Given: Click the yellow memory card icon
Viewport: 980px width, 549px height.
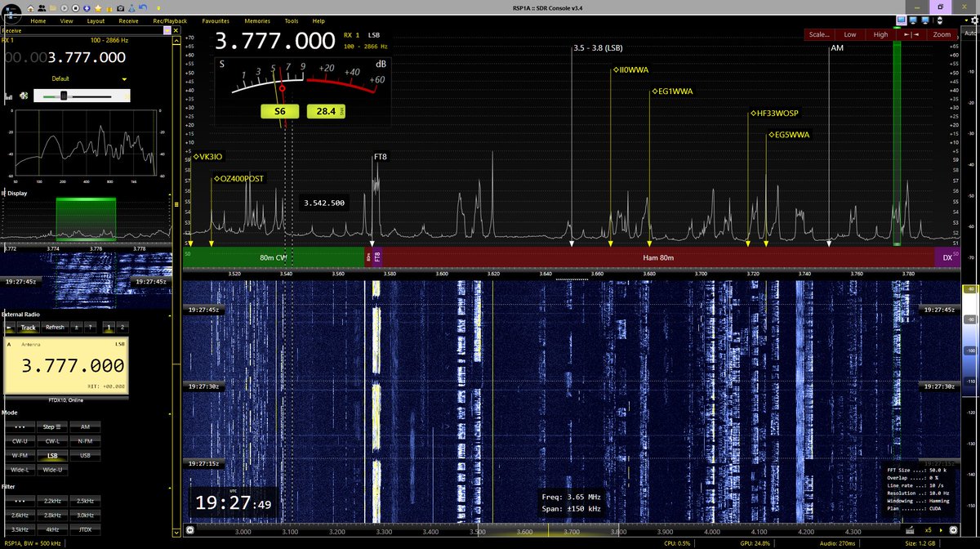Looking at the screenshot, I should (x=109, y=8).
